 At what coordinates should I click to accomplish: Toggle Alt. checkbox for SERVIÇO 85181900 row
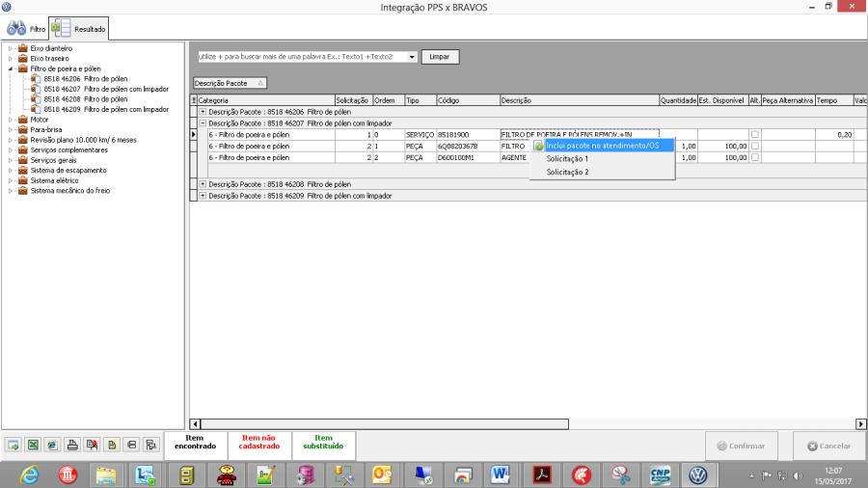coord(754,134)
